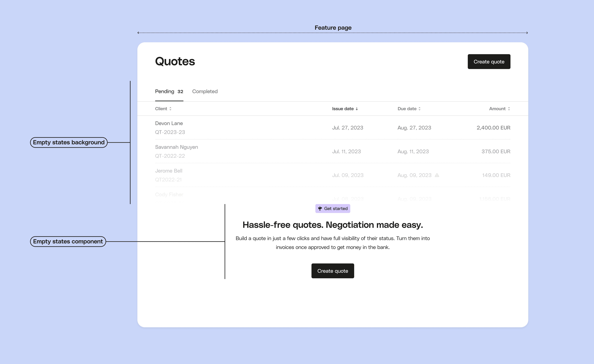This screenshot has width=594, height=364.
Task: Click the Client column sort icon
Action: tap(170, 109)
